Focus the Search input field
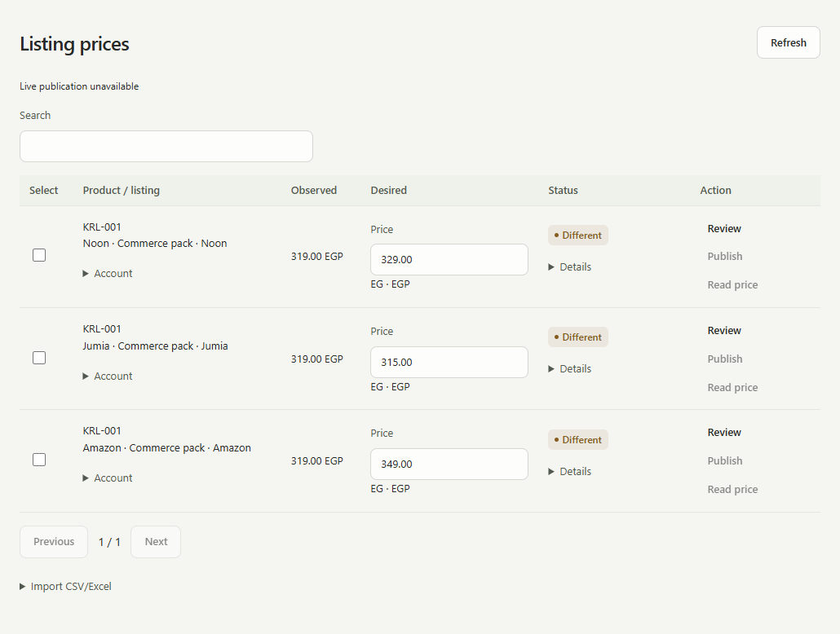Screen dimensions: 840x634 [x=166, y=146]
